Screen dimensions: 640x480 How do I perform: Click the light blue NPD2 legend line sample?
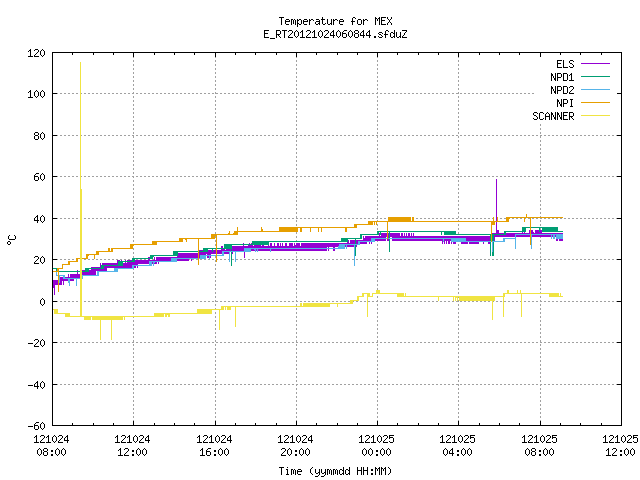tap(595, 90)
